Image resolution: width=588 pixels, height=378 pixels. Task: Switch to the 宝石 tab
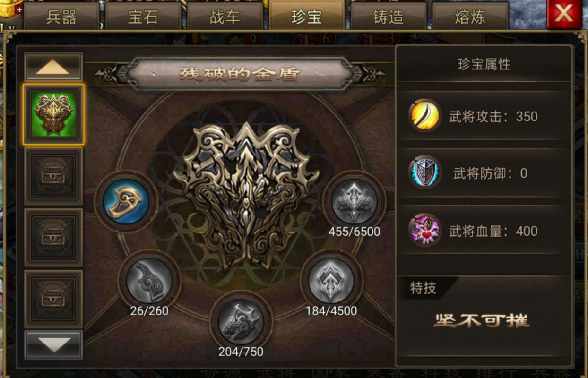point(143,16)
